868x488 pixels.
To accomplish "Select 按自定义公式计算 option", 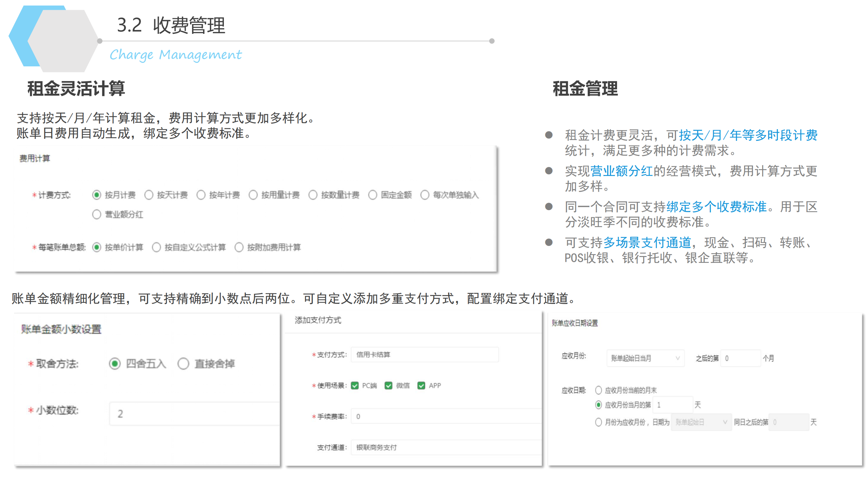I will point(156,247).
